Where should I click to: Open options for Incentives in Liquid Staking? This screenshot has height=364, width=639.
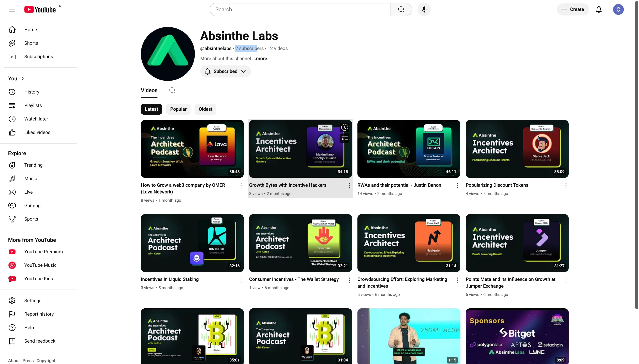[241, 280]
